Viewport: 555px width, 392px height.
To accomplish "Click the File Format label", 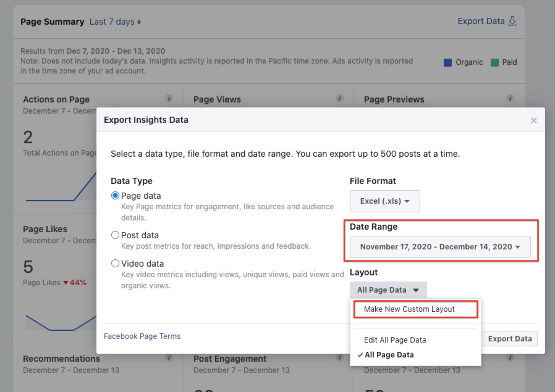I will click(373, 181).
